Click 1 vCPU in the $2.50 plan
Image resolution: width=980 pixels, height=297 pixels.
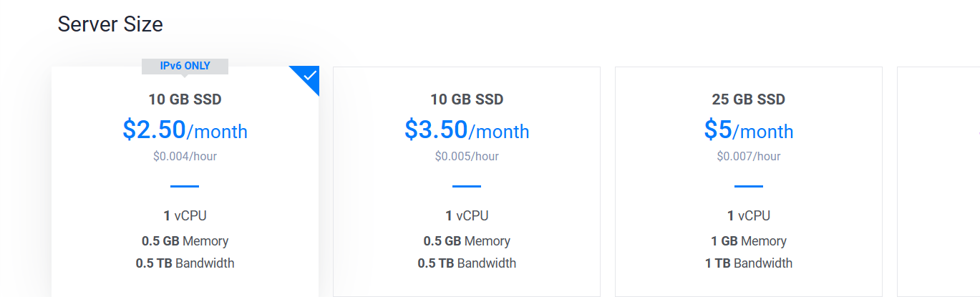(185, 215)
